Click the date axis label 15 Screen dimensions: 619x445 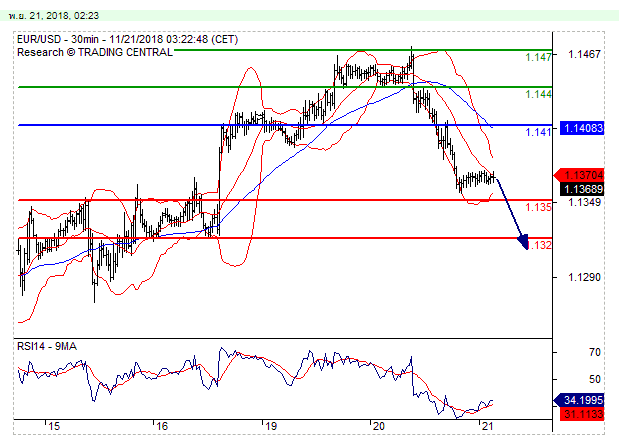54,426
